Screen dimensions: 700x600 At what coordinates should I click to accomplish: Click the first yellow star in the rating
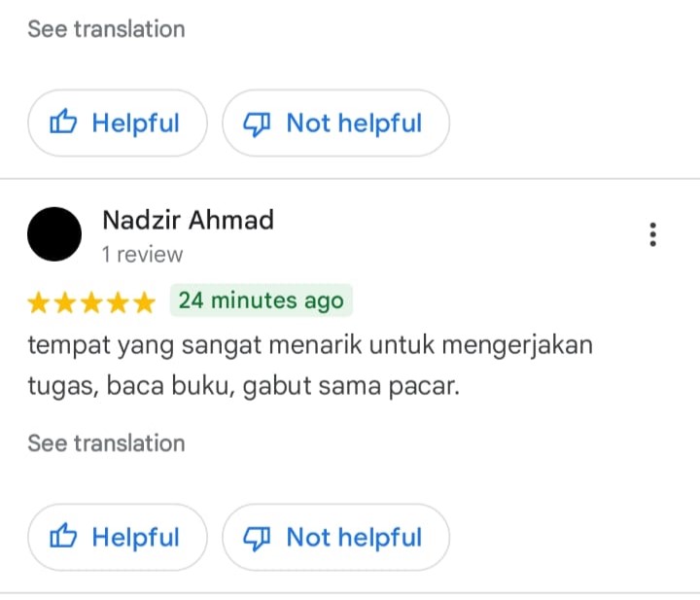(39, 302)
